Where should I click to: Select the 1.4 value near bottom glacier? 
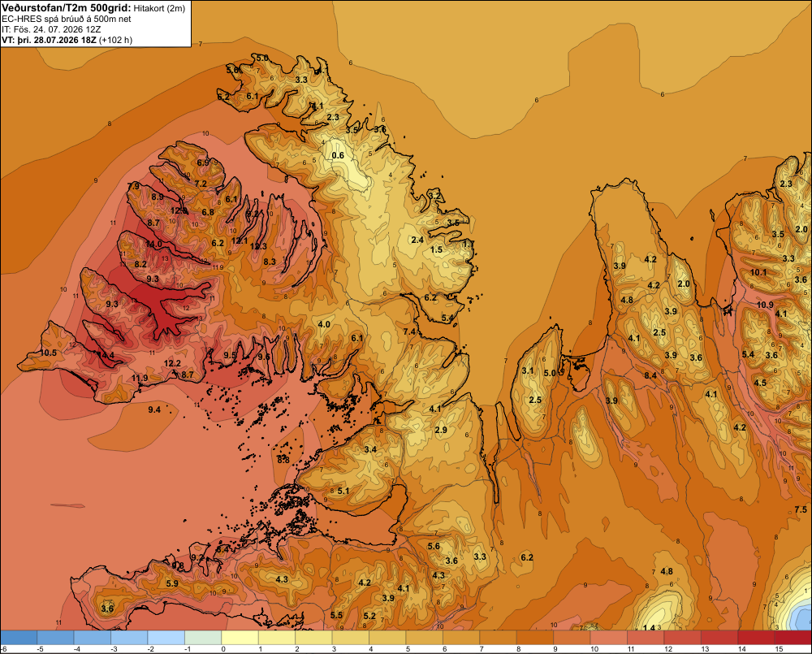coord(649,627)
